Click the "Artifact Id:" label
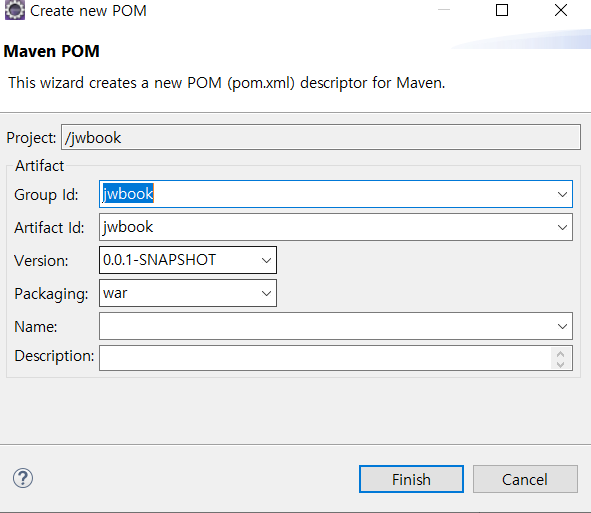The width and height of the screenshot is (591, 513). click(x=49, y=228)
